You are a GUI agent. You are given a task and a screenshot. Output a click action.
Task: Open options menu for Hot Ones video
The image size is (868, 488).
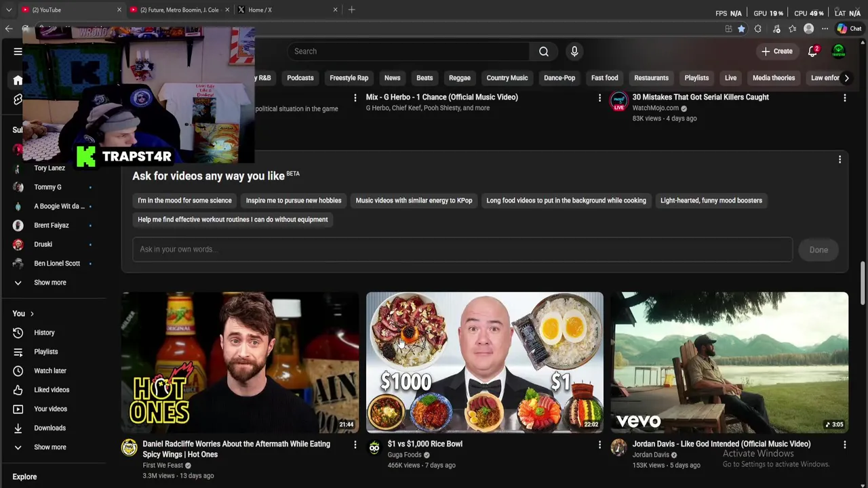(355, 445)
